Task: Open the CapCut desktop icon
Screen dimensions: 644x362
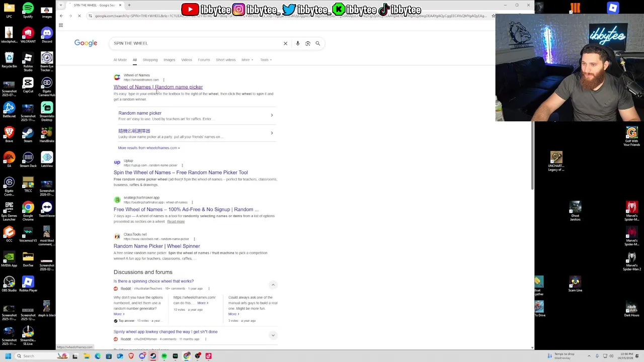Action: pos(28,84)
